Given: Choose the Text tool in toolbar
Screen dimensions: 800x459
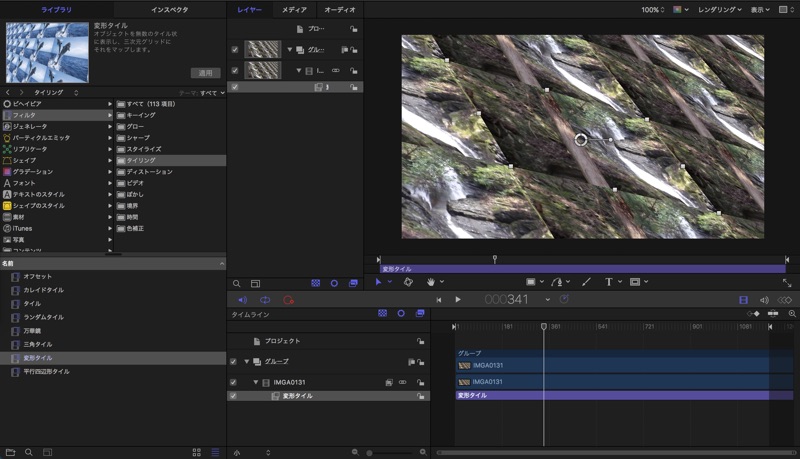Looking at the screenshot, I should click(608, 282).
